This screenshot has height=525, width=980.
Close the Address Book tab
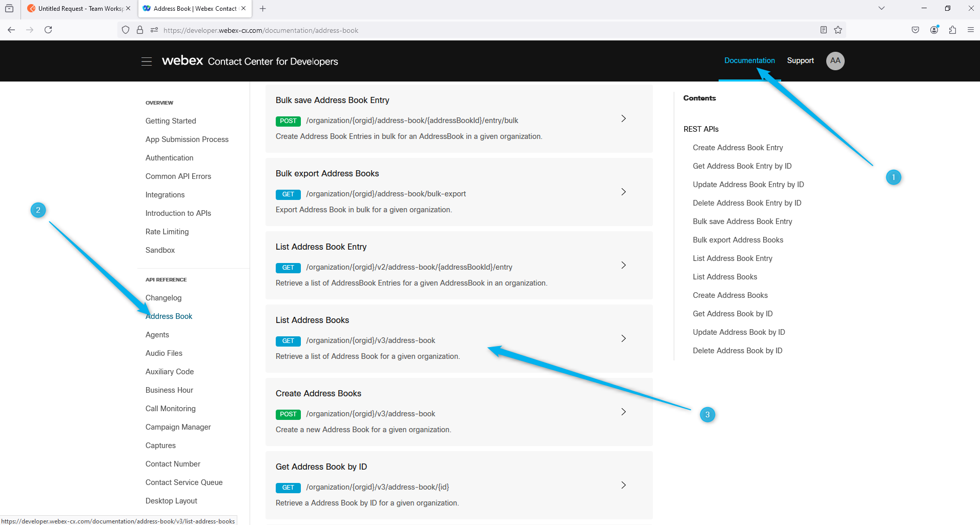243,8
